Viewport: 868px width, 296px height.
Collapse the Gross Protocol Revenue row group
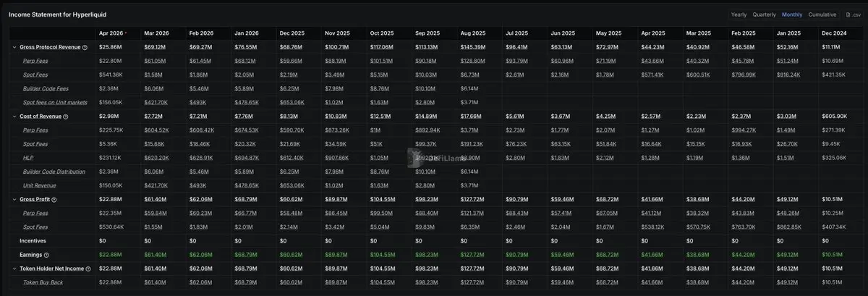point(14,47)
